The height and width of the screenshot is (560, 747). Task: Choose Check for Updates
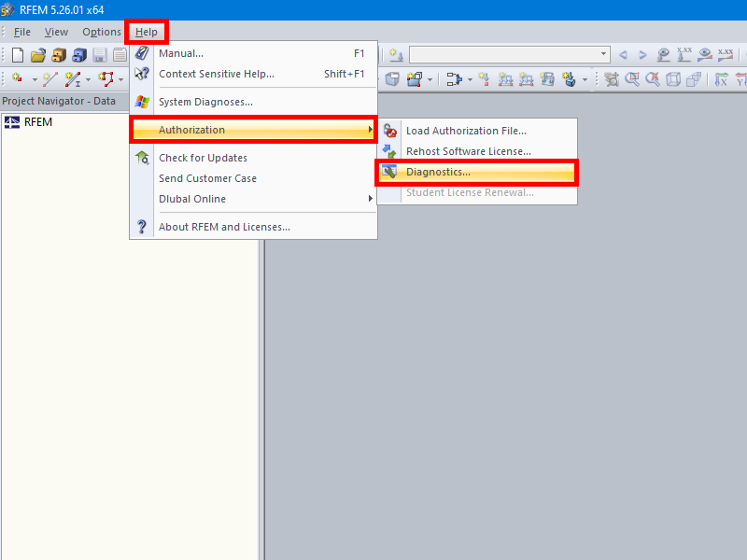point(253,158)
